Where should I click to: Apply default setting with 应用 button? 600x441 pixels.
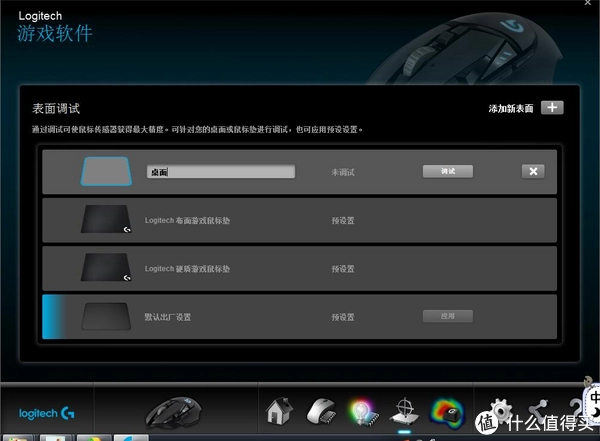pyautogui.click(x=448, y=316)
